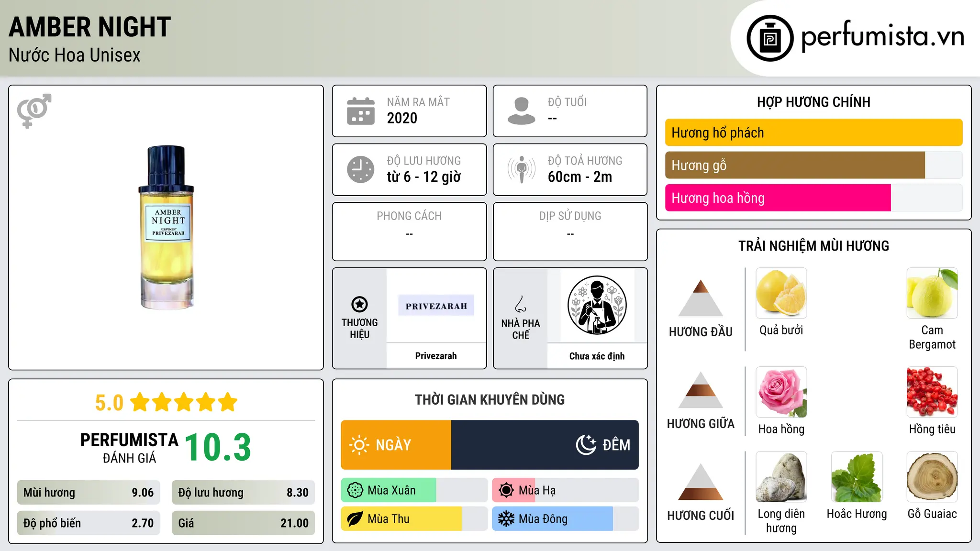Click the Phong cách info card
Viewport: 980px width, 551px height.
[x=409, y=231]
